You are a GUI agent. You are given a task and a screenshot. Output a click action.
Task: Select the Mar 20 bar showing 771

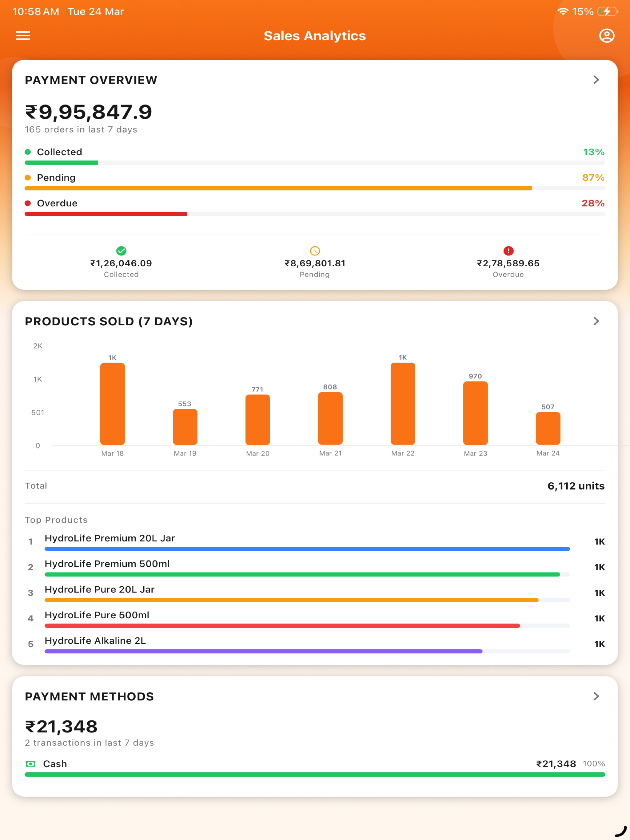pos(257,420)
